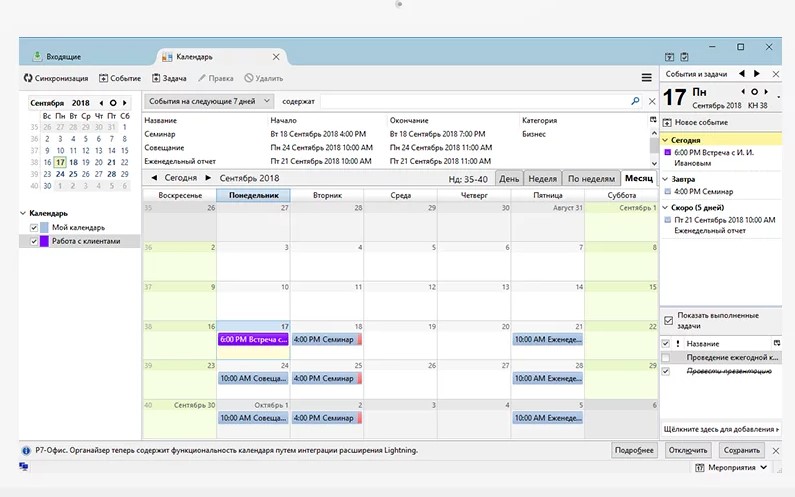Image resolution: width=795 pixels, height=497 pixels.
Task: Go to next month in mini calendar
Action: [x=125, y=103]
